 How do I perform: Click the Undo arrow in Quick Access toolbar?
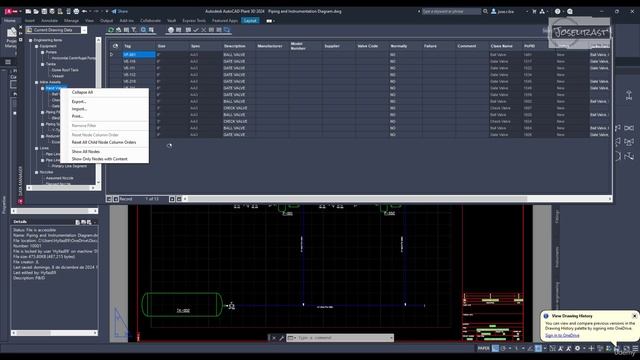pyautogui.click(x=84, y=11)
